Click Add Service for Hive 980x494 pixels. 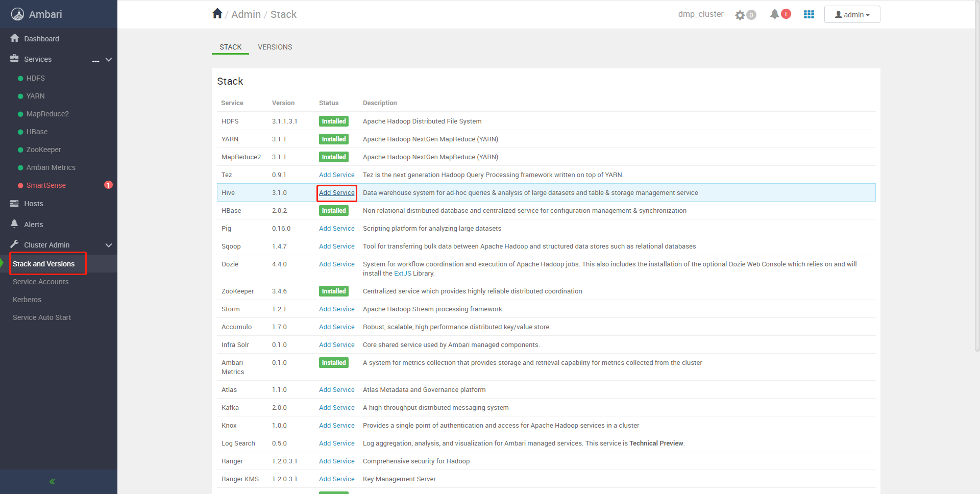pos(337,193)
